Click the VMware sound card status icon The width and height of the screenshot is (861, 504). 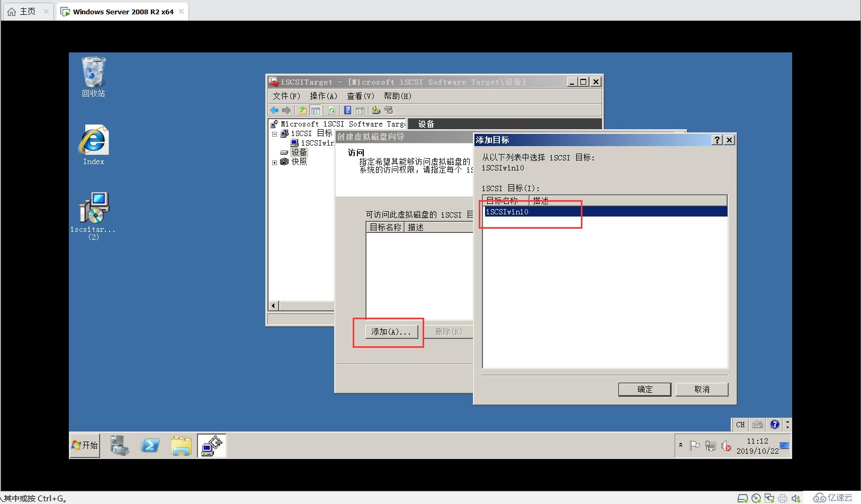pos(796,498)
